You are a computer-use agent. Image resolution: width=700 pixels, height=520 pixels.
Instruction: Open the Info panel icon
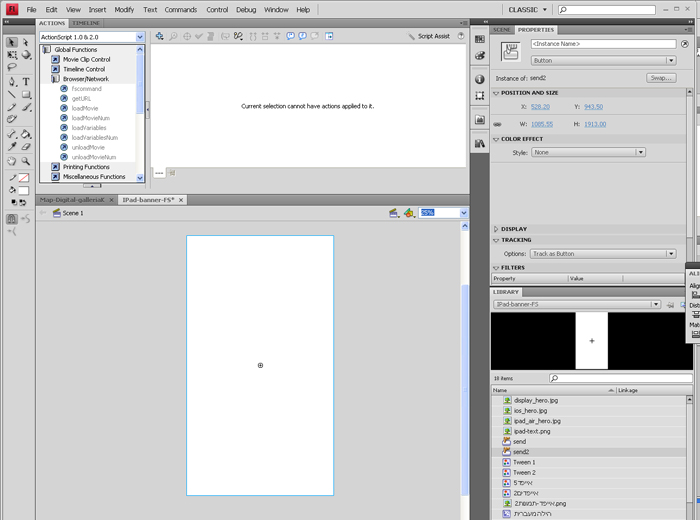[x=480, y=79]
